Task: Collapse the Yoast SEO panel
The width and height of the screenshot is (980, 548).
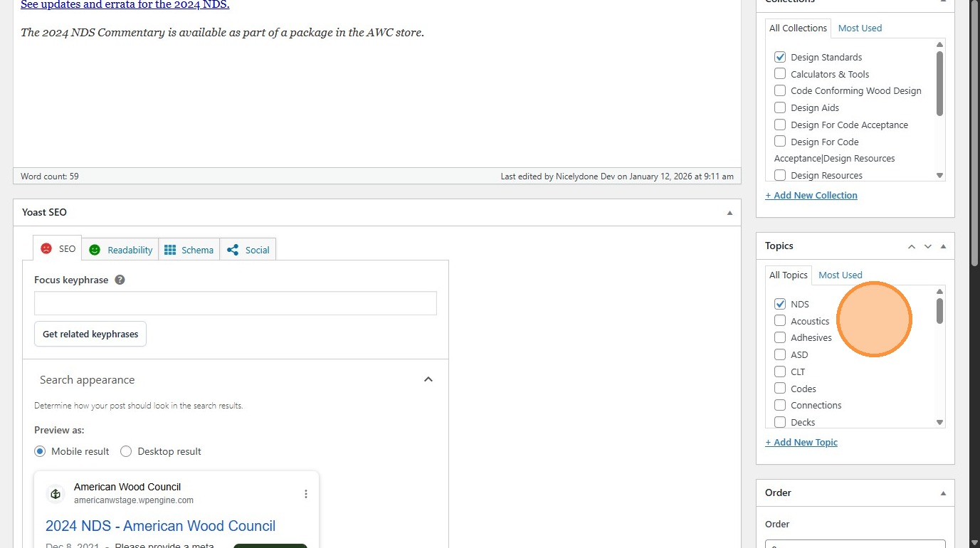Action: click(729, 213)
